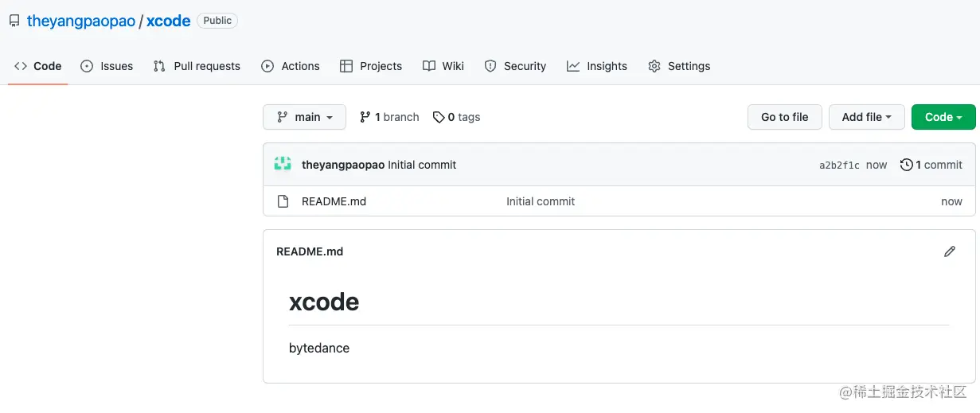Click the commit history clock icon
The width and height of the screenshot is (980, 413).
pos(906,165)
